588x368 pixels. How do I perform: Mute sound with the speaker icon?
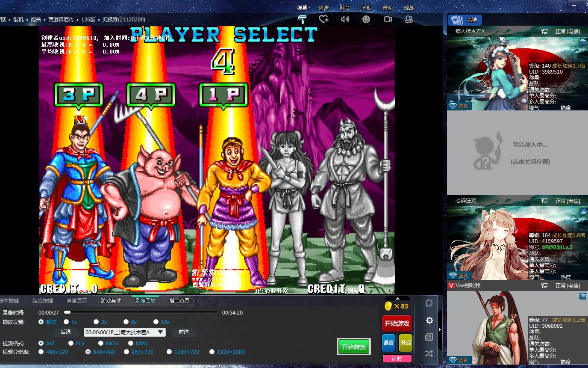(345, 19)
